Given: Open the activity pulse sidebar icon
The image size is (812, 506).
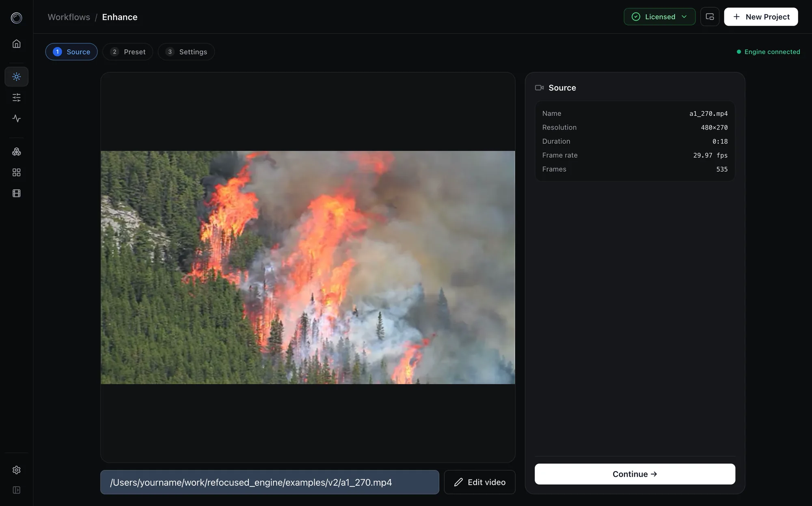Looking at the screenshot, I should (x=16, y=119).
